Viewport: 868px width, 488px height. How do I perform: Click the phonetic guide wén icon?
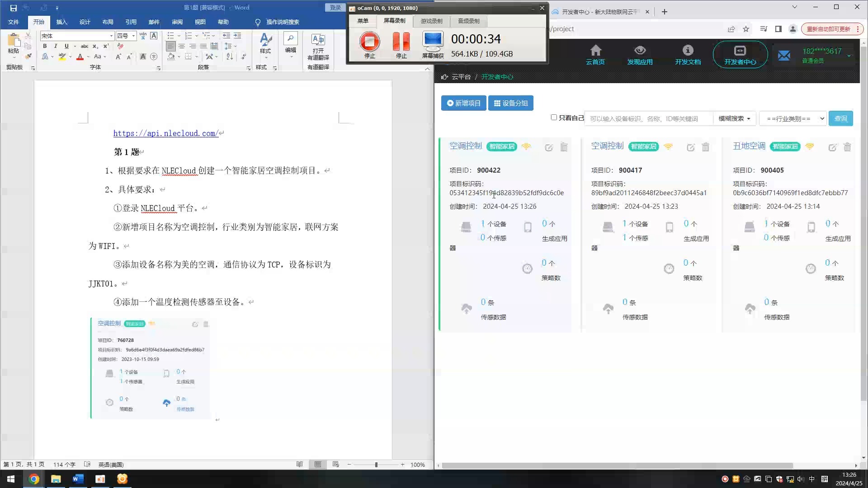pos(143,36)
